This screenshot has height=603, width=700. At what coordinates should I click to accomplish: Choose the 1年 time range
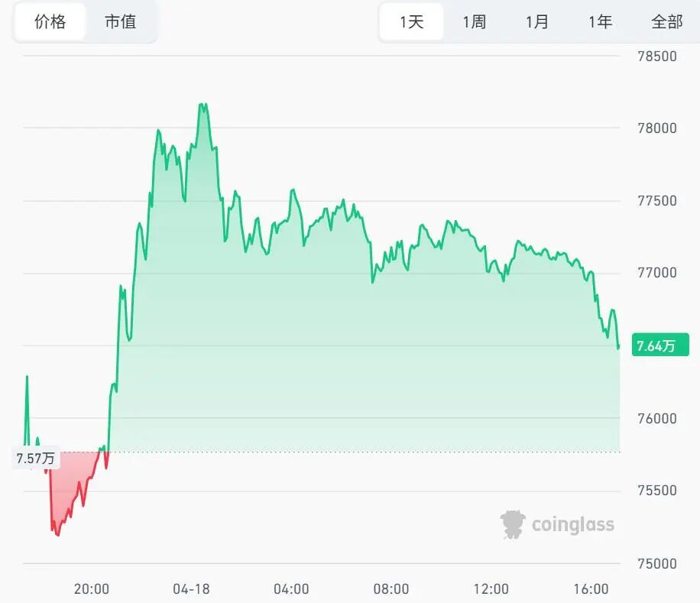coord(600,22)
